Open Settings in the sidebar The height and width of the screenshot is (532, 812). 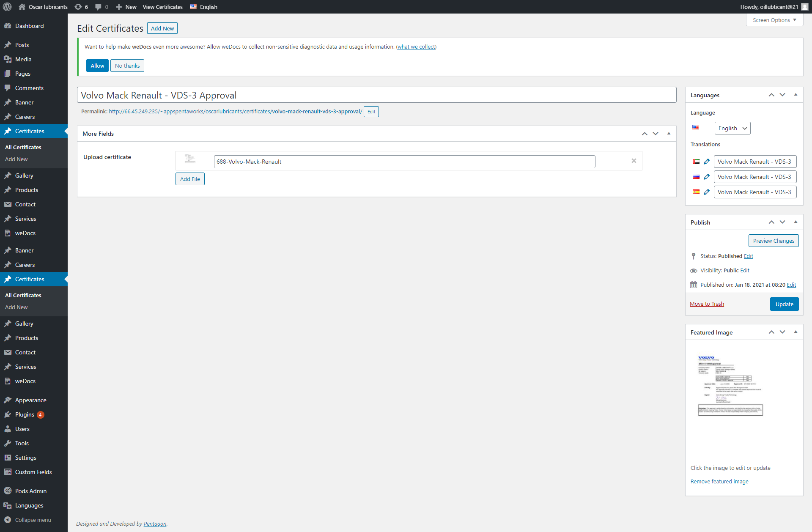[x=34, y=458]
